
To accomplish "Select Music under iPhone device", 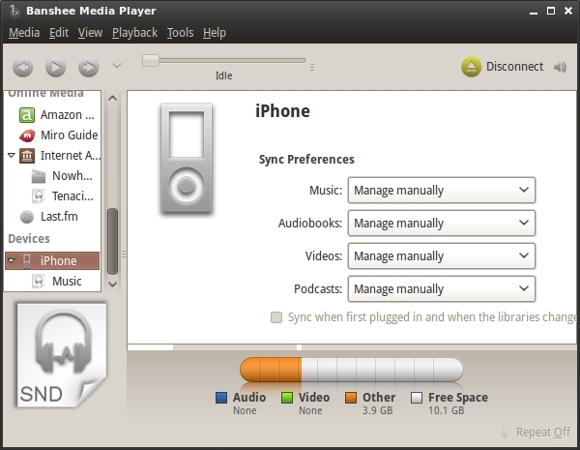I will [x=57, y=281].
